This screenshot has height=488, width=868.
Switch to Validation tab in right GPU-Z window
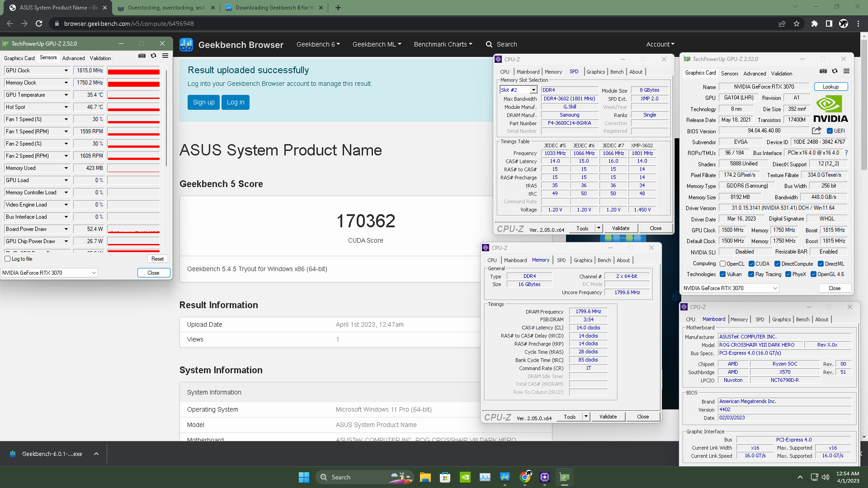[782, 73]
